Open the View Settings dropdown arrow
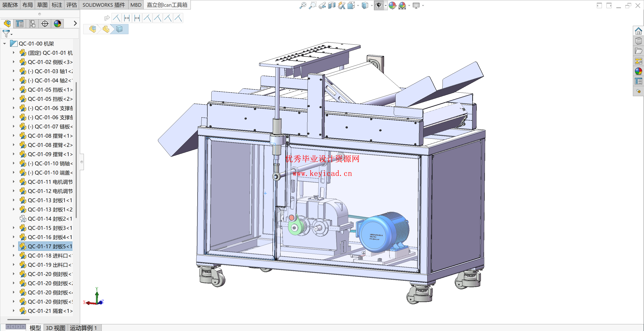The height and width of the screenshot is (331, 644). 423,5
